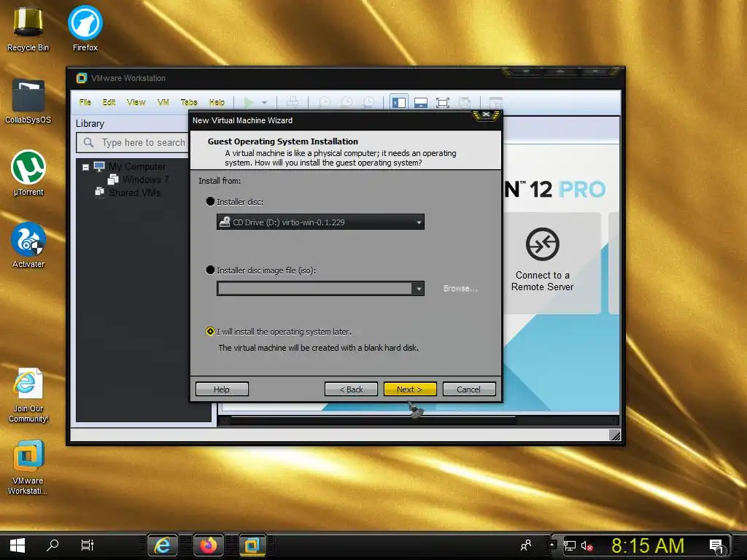Viewport: 747px width, 560px height.
Task: Select Installer disc image file (iso) option
Action: tap(210, 270)
